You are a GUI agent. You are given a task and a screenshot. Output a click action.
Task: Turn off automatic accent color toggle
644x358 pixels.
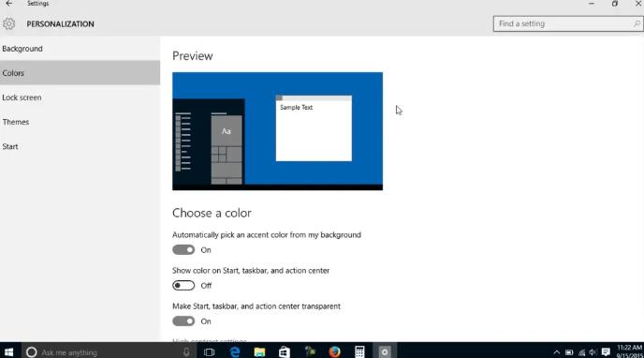pyautogui.click(x=183, y=250)
